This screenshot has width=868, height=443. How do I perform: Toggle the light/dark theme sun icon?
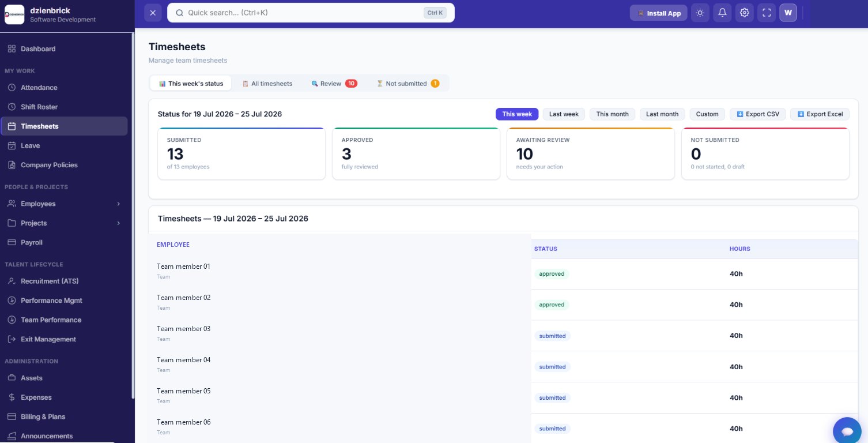(x=700, y=13)
